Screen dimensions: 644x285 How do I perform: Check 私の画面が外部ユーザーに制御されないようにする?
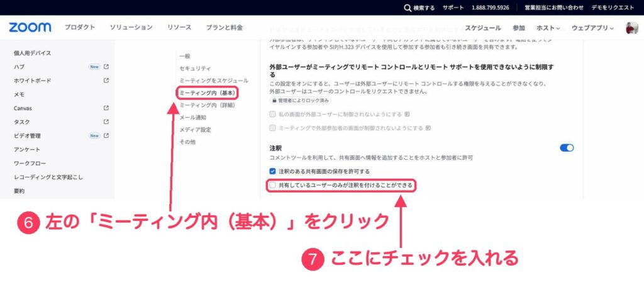272,114
